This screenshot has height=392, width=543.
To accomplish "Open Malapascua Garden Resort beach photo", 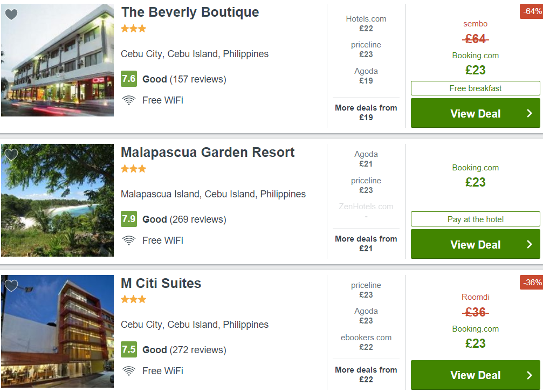I will click(58, 200).
